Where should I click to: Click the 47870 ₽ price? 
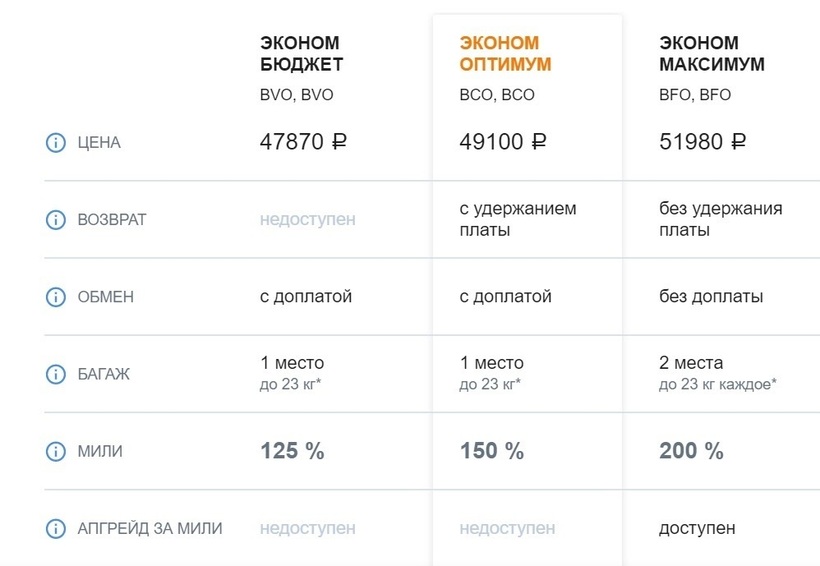303,142
